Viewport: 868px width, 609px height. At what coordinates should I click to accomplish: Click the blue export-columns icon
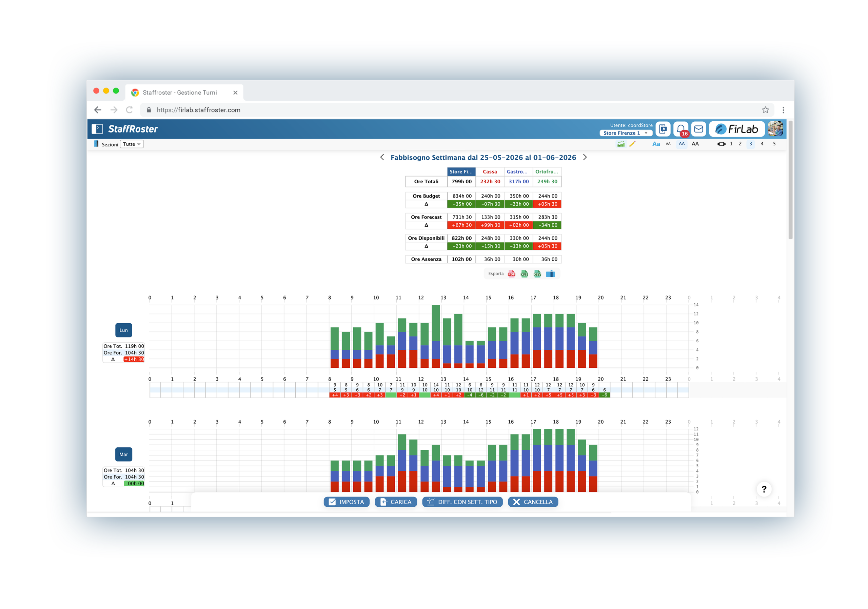click(x=550, y=274)
